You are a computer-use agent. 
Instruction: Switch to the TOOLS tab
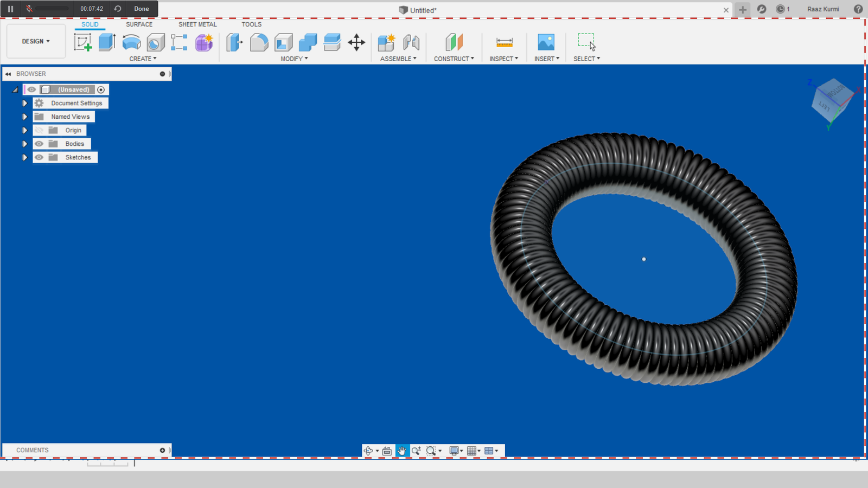point(252,24)
